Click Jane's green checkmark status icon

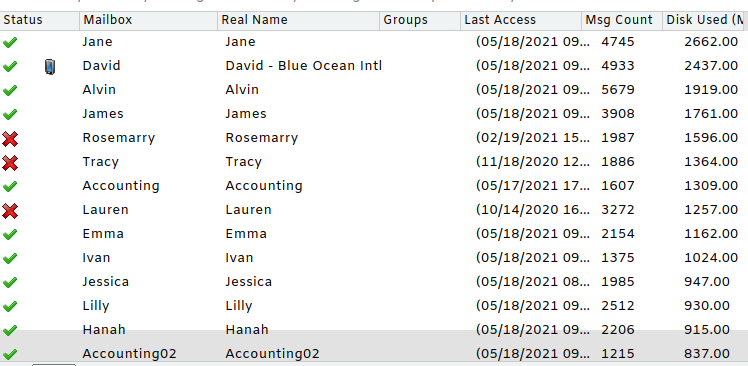tap(10, 42)
